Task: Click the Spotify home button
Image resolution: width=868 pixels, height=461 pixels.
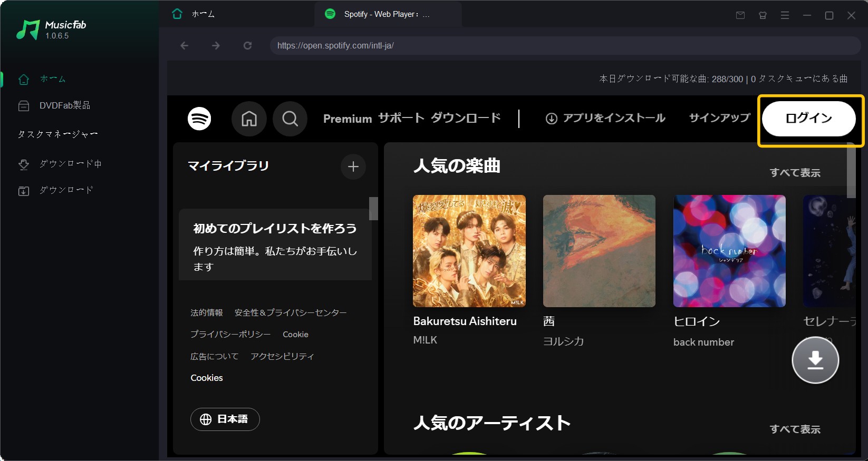Action: (249, 119)
